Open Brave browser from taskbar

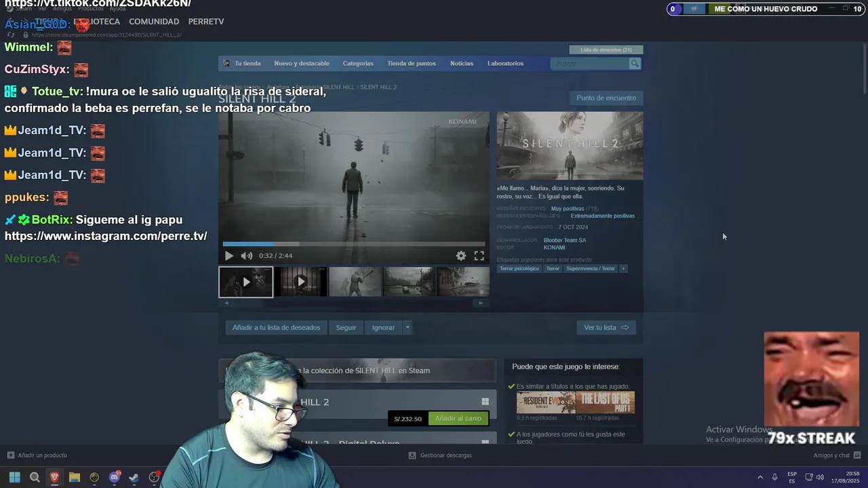pyautogui.click(x=54, y=477)
